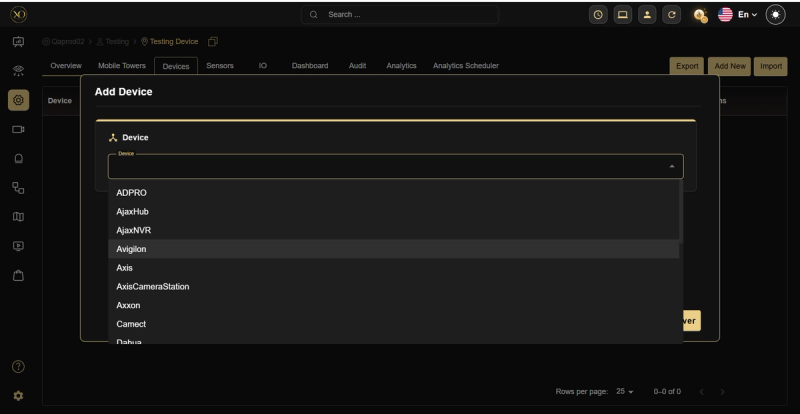Click the Add New button
Viewport: 800px width, 414px height.
(730, 66)
